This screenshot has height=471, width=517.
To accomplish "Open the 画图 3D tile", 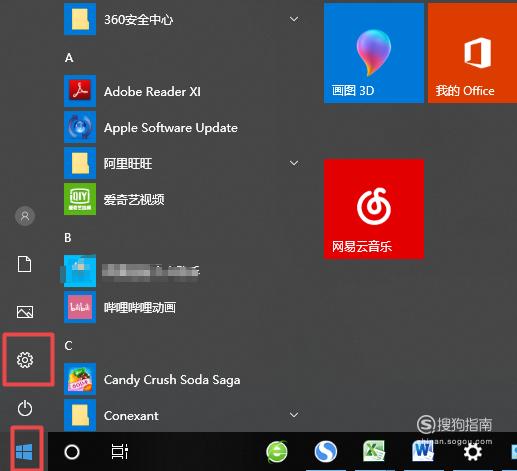I will click(374, 53).
